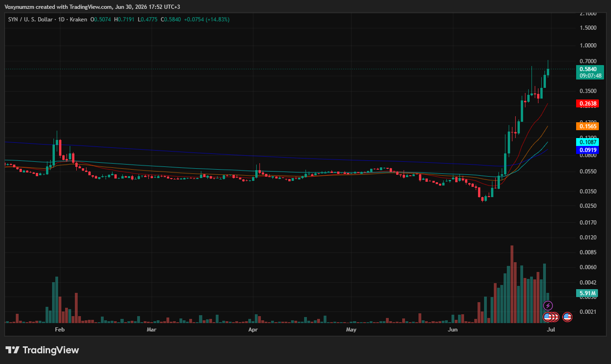
Task: Click the 0.0021 price scale value
Action: pyautogui.click(x=588, y=312)
